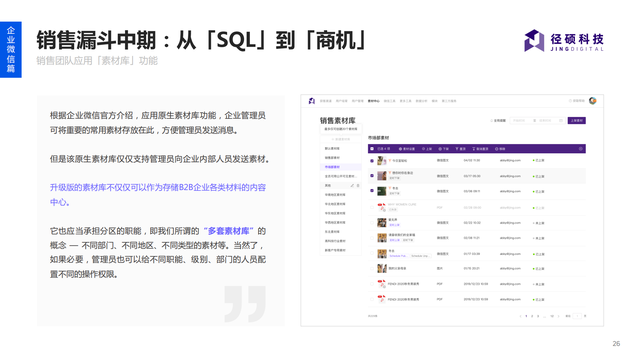
Task: Click the search icon next to 全局搜索
Action: pos(491,120)
